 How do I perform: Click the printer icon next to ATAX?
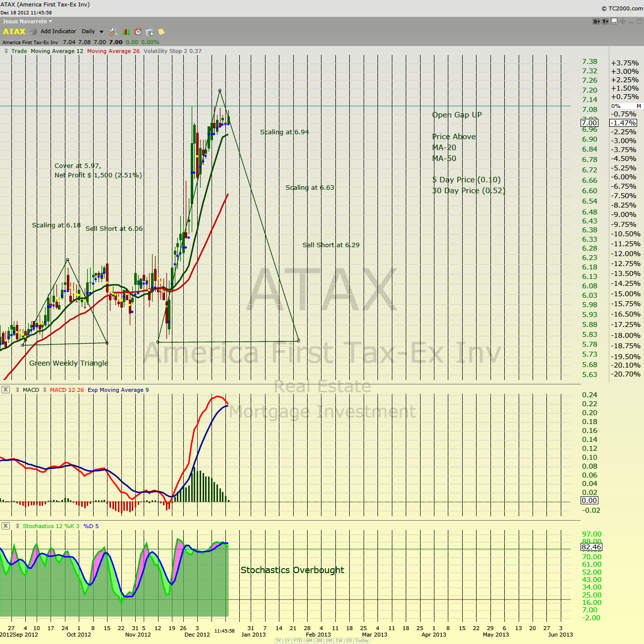pyautogui.click(x=33, y=32)
